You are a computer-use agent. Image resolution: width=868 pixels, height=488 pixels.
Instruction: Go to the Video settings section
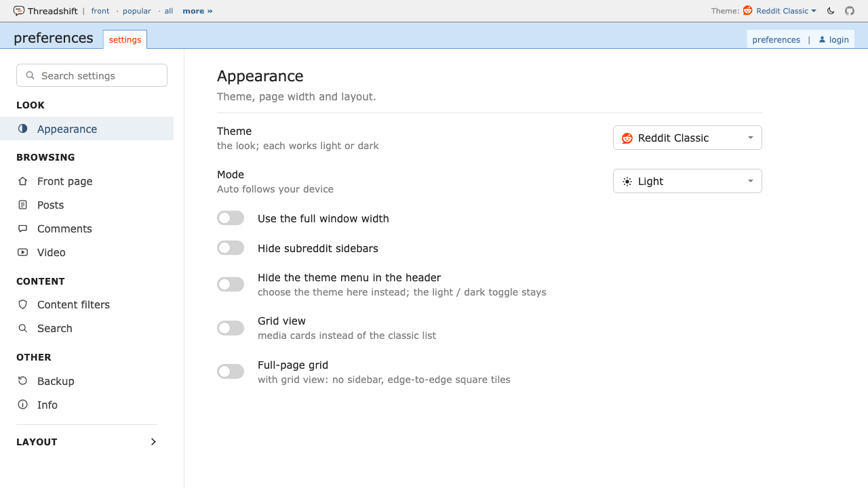coord(87,252)
